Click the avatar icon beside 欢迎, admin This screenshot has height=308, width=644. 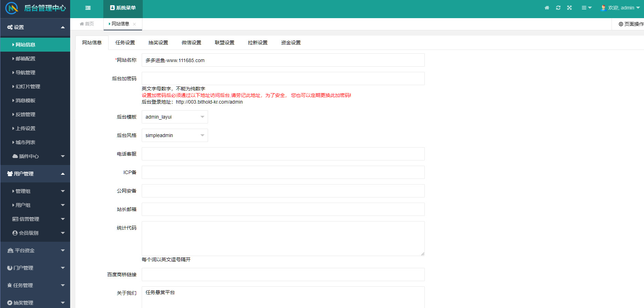coord(604,8)
